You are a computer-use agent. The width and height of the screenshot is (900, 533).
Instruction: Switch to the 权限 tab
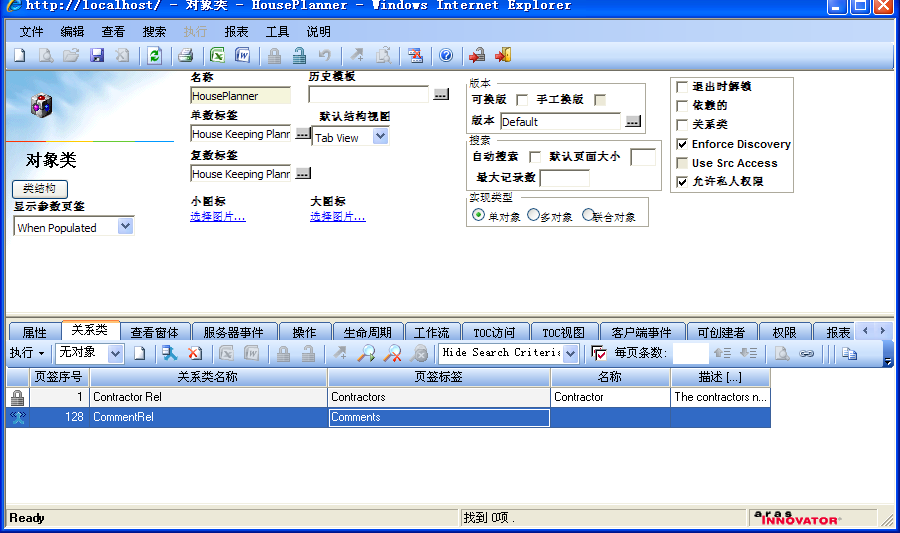point(785,332)
